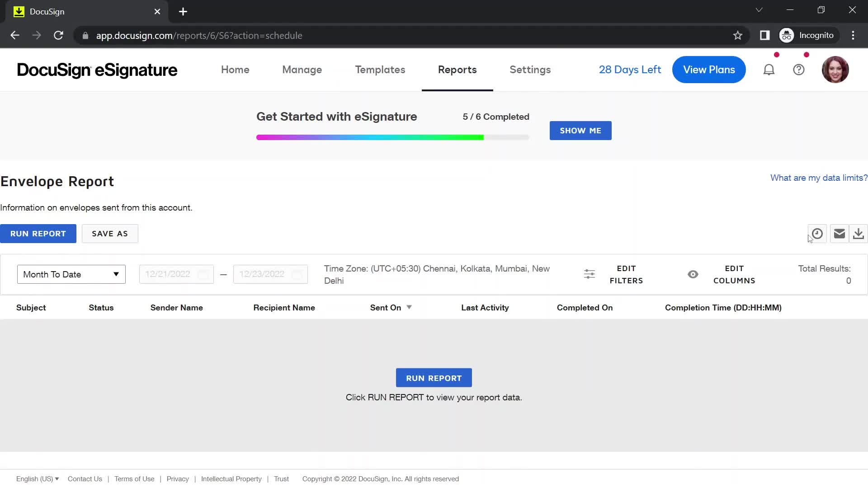Click the center RUN REPORT button
The width and height of the screenshot is (868, 488).
pyautogui.click(x=434, y=378)
